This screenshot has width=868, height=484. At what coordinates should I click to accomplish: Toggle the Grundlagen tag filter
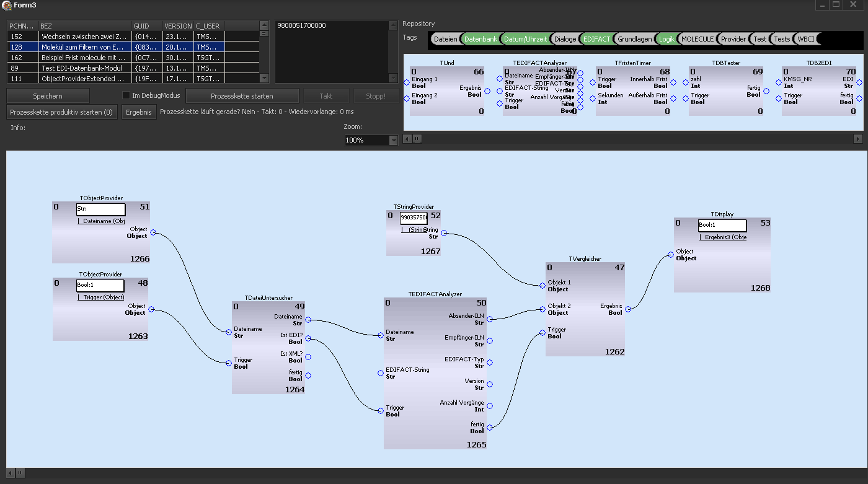635,39
